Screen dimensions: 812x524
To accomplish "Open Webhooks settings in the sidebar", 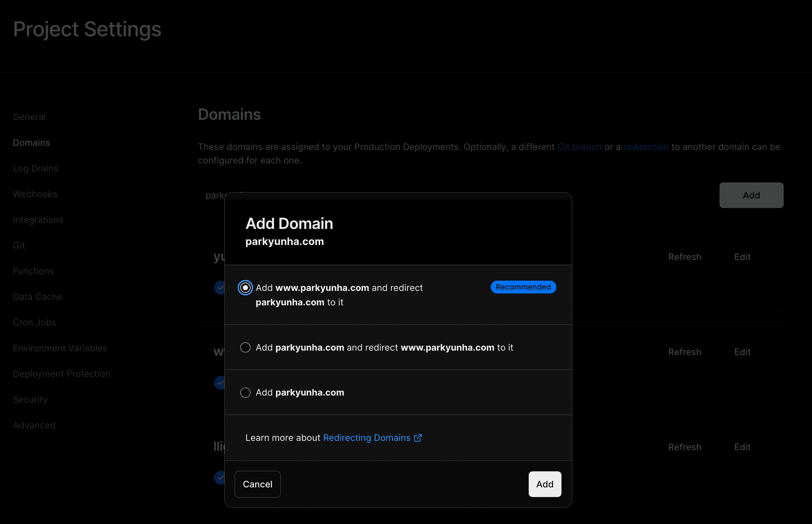I will (35, 194).
